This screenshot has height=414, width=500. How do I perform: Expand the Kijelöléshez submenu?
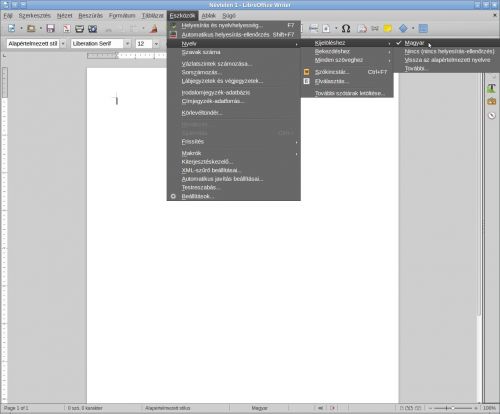347,43
